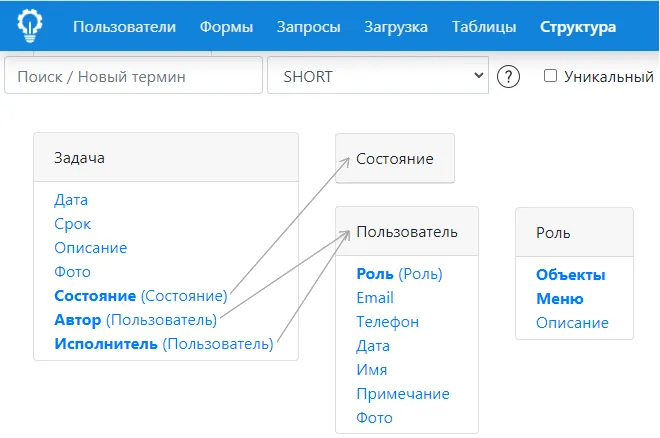
Task: Open the Автор (Пользователь) link
Action: (x=136, y=320)
